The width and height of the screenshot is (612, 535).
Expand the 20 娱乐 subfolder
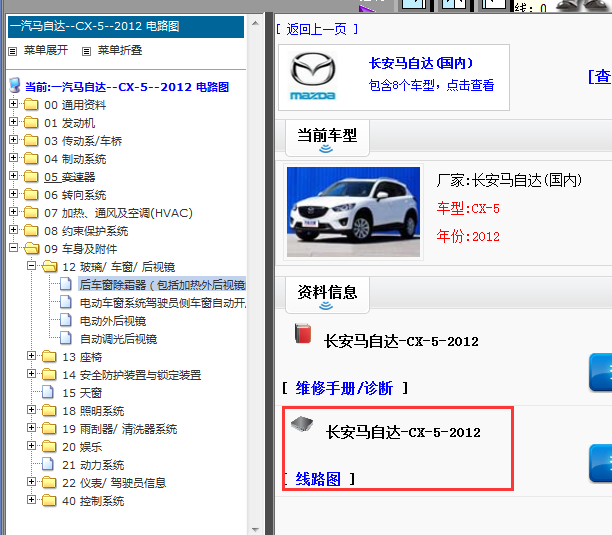pyautogui.click(x=32, y=446)
